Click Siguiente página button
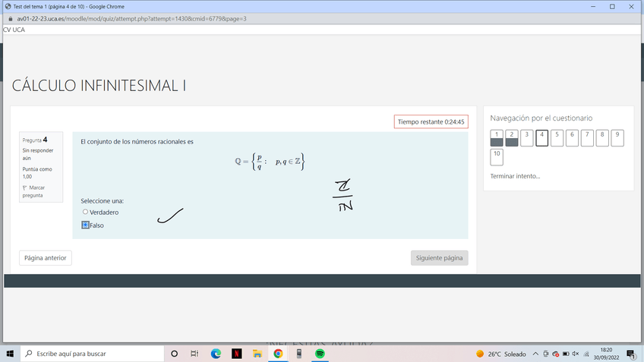The image size is (644, 362). click(439, 258)
